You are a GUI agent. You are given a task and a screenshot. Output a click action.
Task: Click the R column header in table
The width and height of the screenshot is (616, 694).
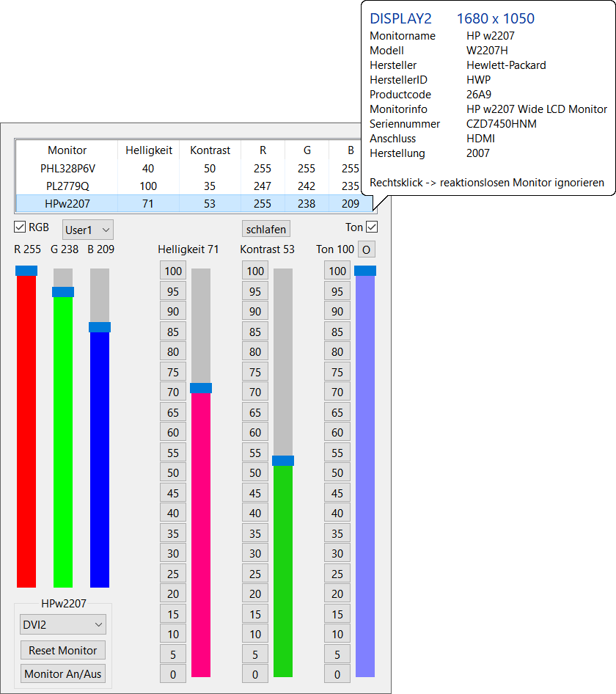tap(263, 150)
